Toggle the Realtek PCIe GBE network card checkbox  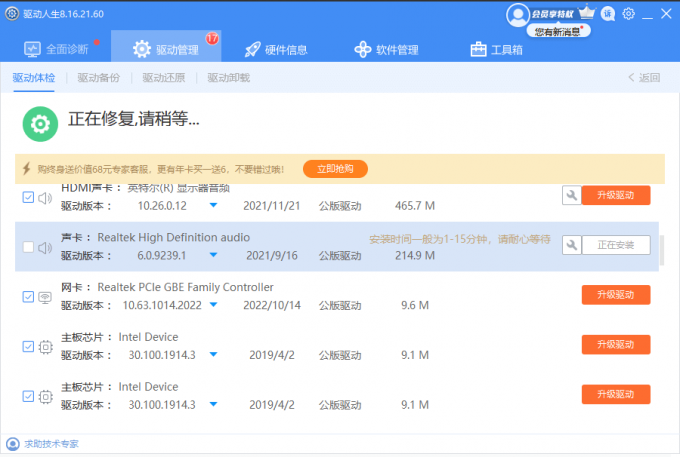pos(28,296)
